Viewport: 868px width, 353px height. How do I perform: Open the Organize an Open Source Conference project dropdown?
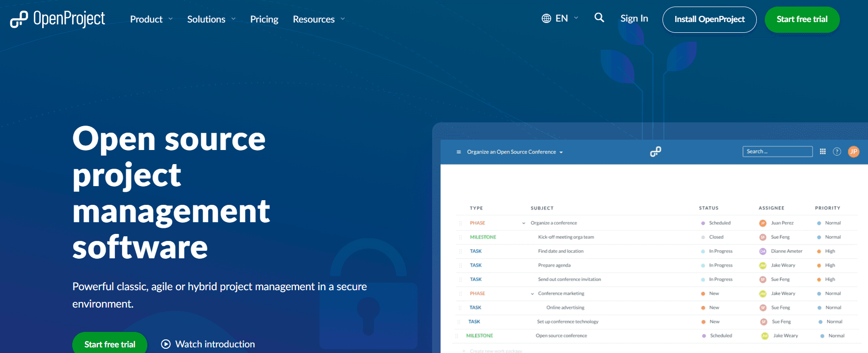coord(515,152)
